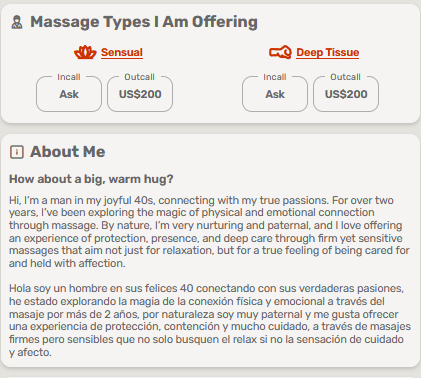Click the 'How about a big, warm hug?' headline
This screenshot has height=378, width=421.
tap(91, 179)
